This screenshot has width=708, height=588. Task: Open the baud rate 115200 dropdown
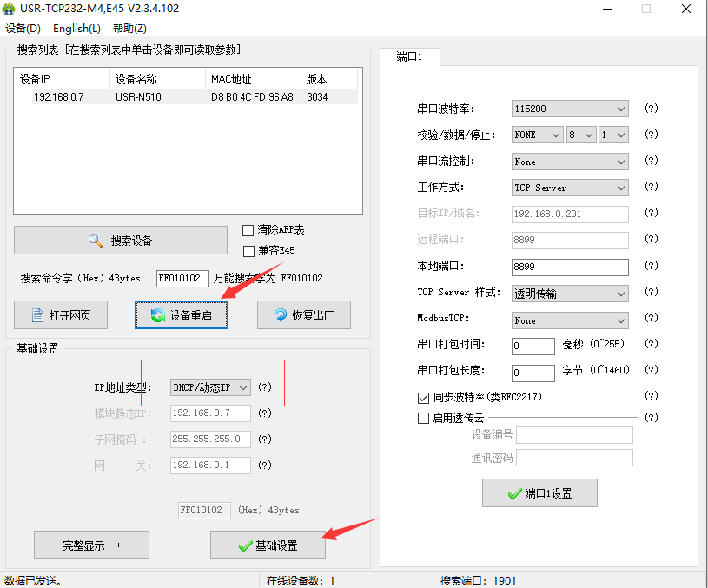pos(570,109)
